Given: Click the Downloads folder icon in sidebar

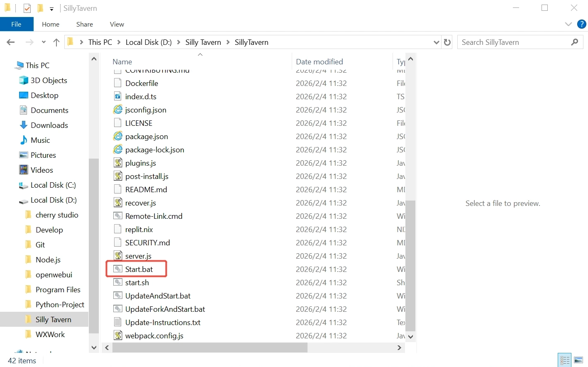Looking at the screenshot, I should pyautogui.click(x=24, y=125).
